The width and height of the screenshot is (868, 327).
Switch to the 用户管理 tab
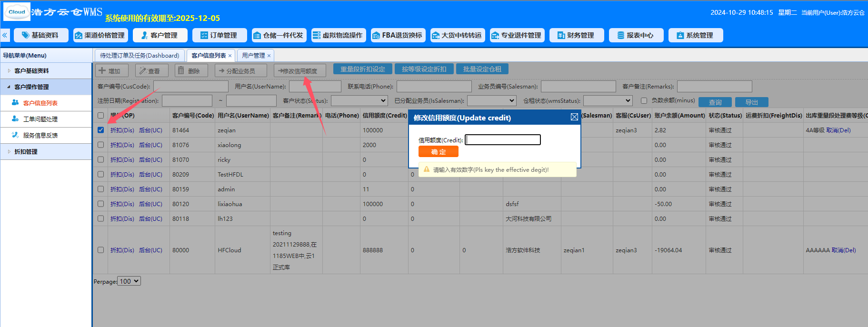[x=255, y=56]
